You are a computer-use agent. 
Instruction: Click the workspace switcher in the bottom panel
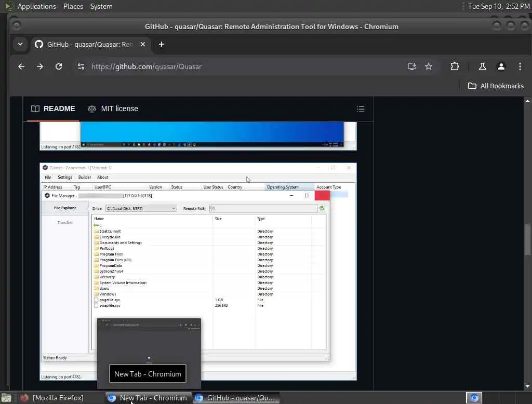474,398
